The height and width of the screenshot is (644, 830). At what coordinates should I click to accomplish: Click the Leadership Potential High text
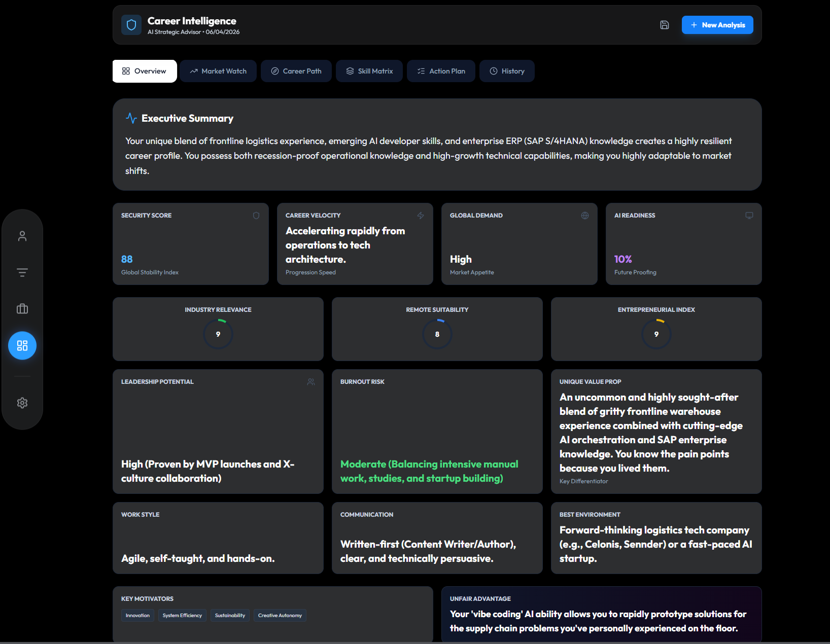pos(208,471)
